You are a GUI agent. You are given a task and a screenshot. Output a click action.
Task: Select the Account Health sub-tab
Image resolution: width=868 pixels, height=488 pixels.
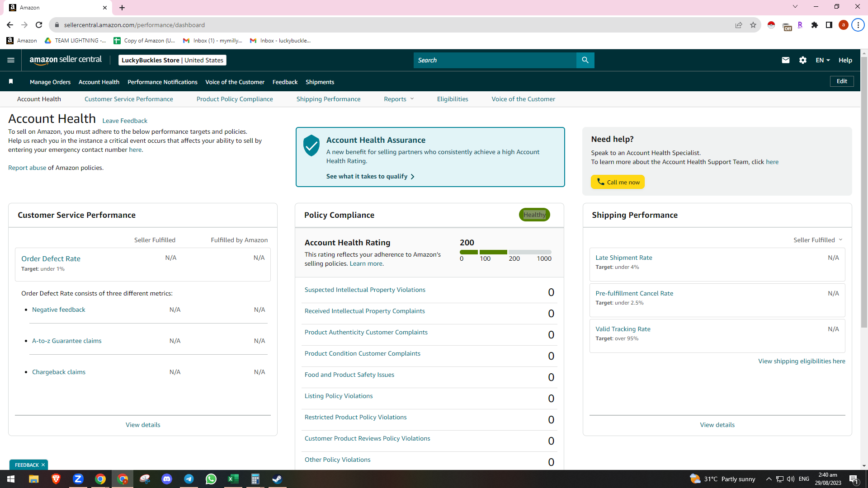click(39, 99)
